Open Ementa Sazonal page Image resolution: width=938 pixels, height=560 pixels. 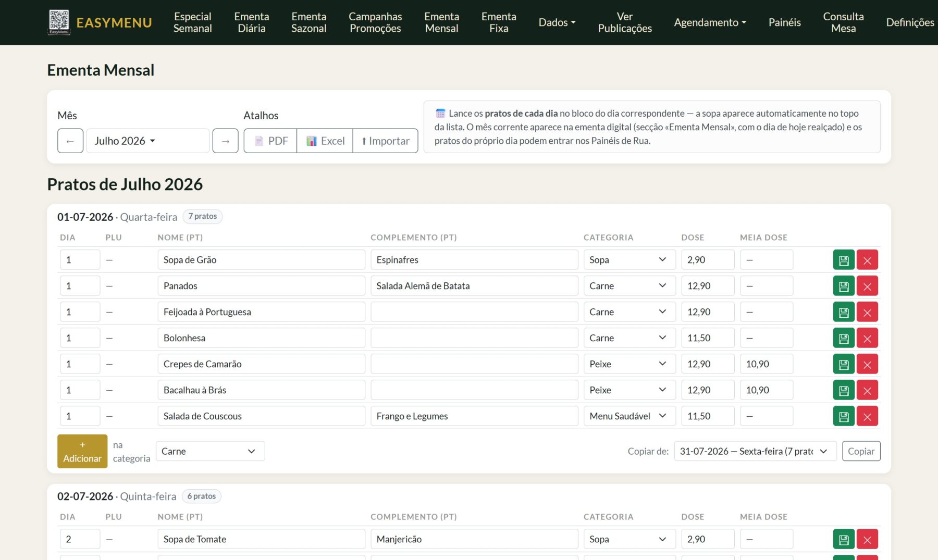pyautogui.click(x=308, y=22)
